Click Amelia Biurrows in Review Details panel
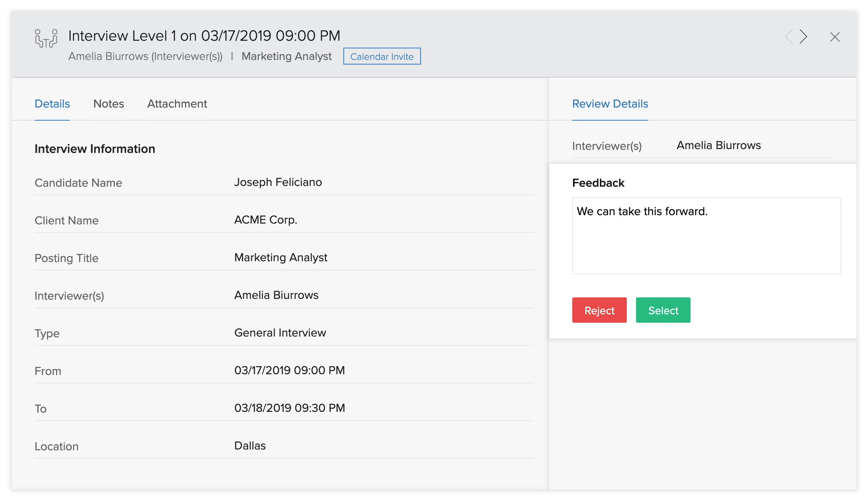Screen dimensions: 868x501 click(719, 145)
